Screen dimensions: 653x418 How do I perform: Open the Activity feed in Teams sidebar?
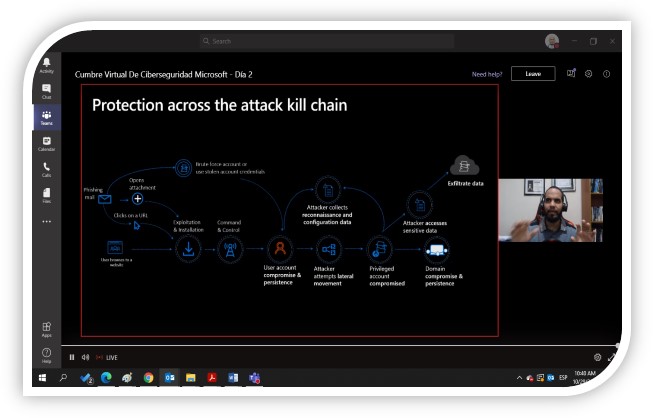[46, 65]
